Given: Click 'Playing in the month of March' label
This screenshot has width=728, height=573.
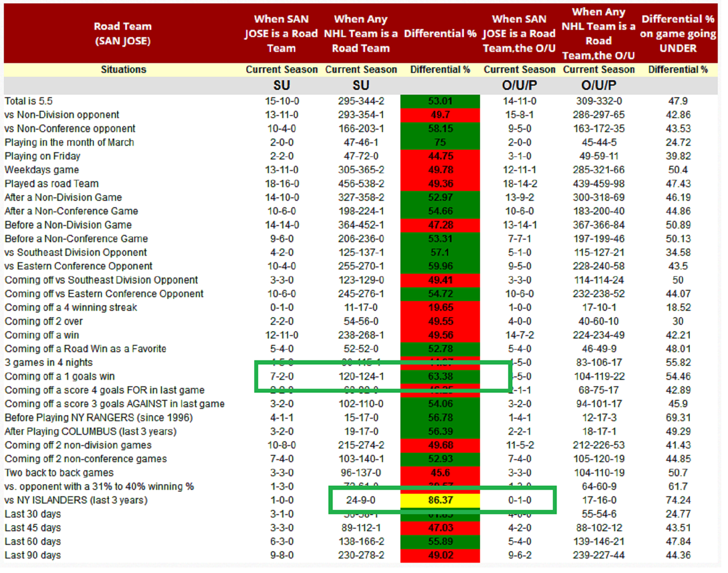Looking at the screenshot, I should 69,142.
